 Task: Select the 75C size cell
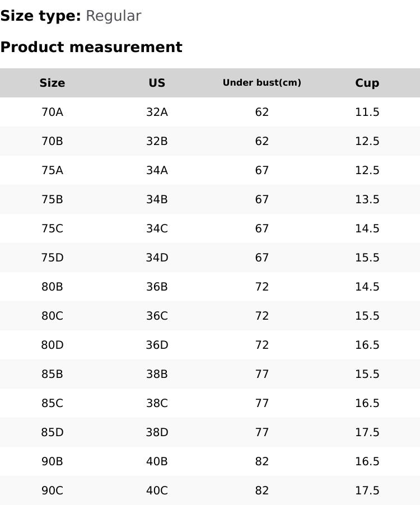52,228
